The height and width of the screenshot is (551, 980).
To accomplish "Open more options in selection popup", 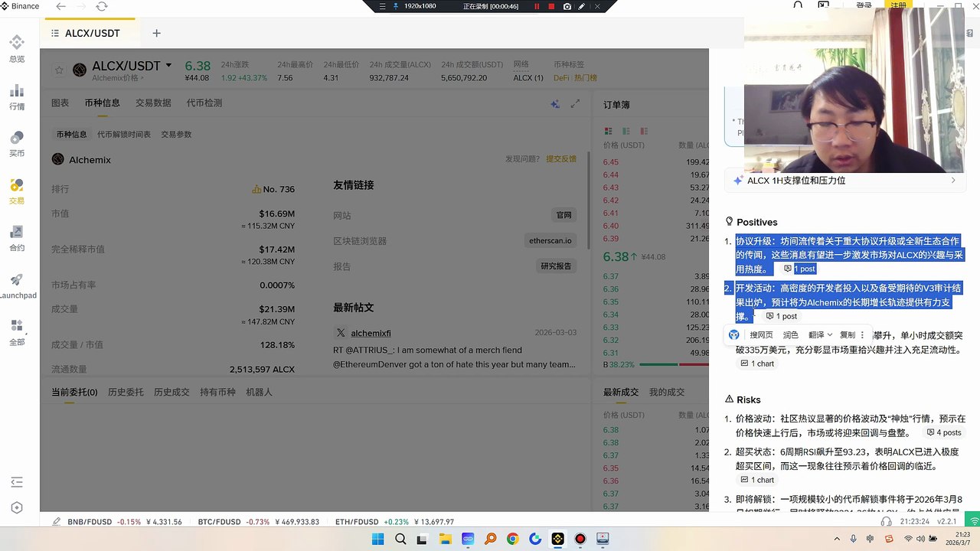I will [863, 334].
